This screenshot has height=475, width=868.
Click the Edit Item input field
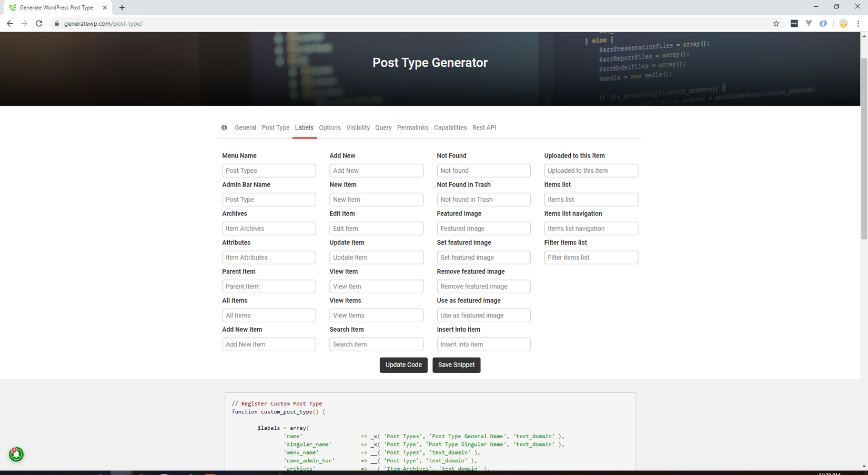(x=376, y=229)
